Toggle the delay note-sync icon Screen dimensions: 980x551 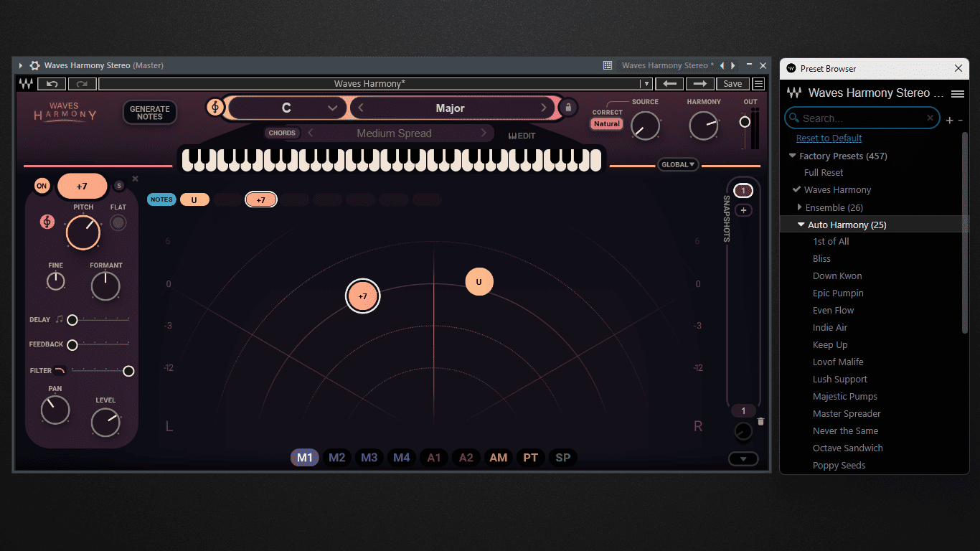(x=60, y=319)
